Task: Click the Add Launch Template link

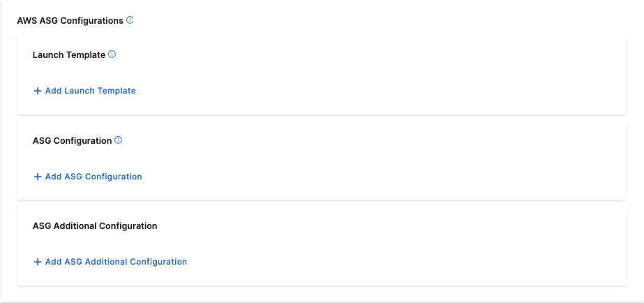Action: point(90,91)
